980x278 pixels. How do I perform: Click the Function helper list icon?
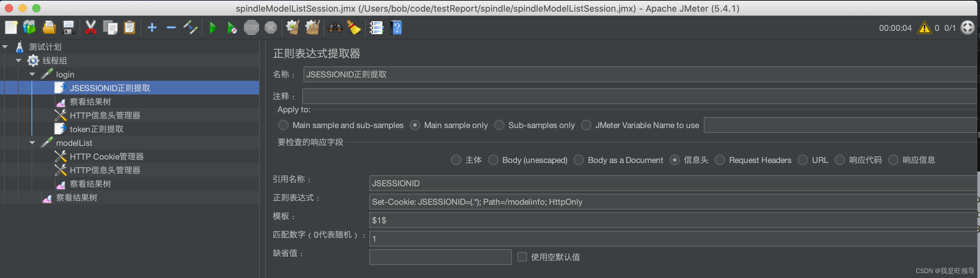coord(376,27)
